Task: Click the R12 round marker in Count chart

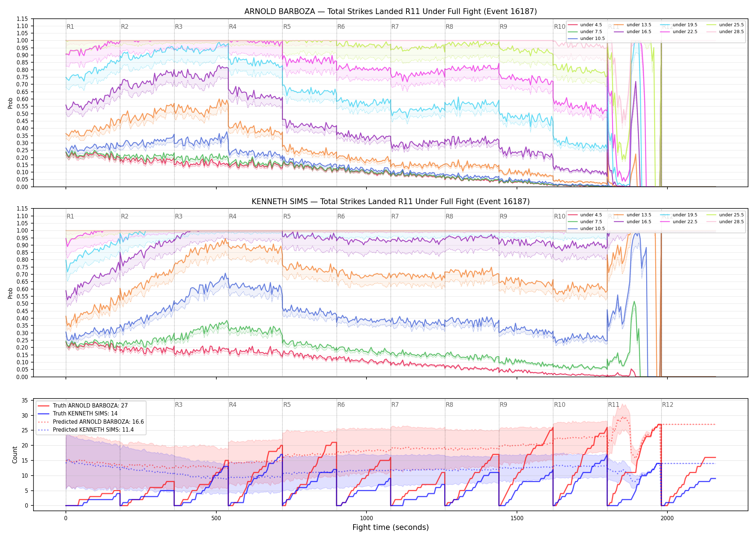Action: (x=667, y=405)
